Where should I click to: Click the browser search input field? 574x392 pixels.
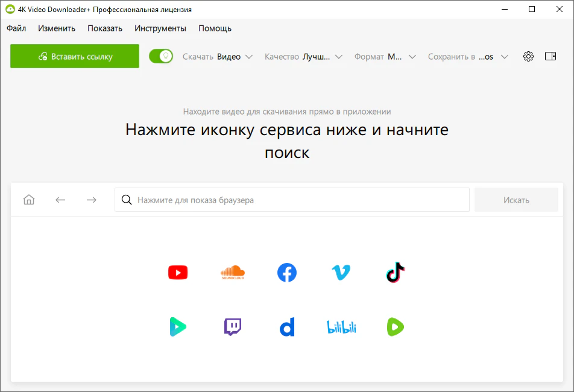(x=292, y=200)
